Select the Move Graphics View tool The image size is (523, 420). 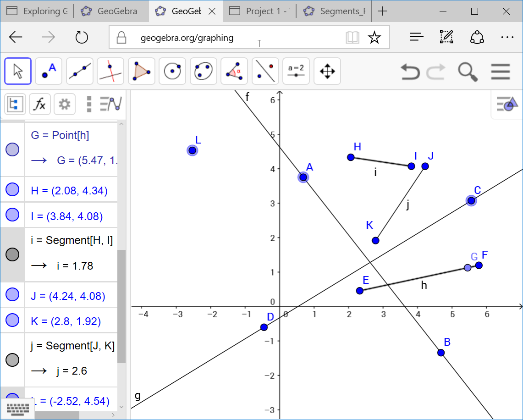(327, 71)
